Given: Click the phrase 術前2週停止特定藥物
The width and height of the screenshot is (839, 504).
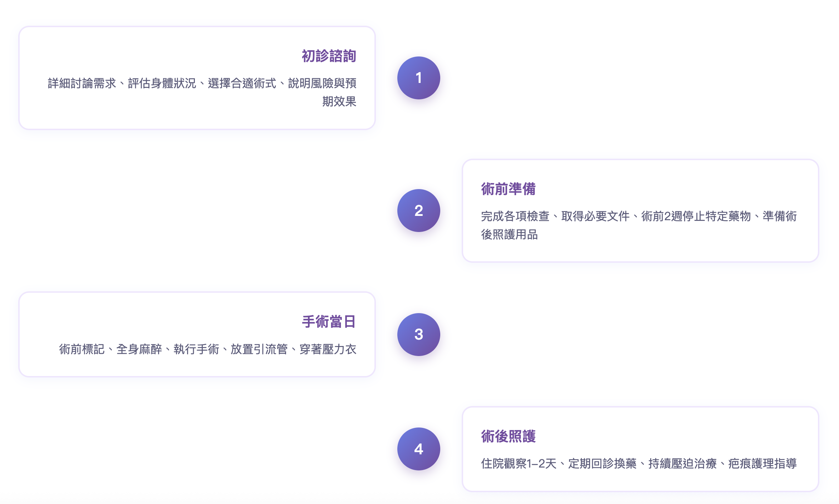Looking at the screenshot, I should click(x=696, y=217).
